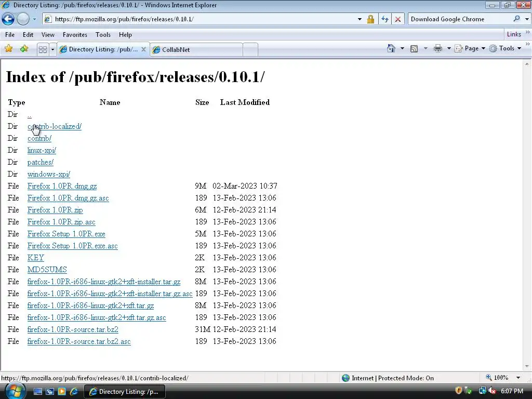The image size is (532, 399).
Task: Open the contrib/ directory link
Action: tap(39, 138)
